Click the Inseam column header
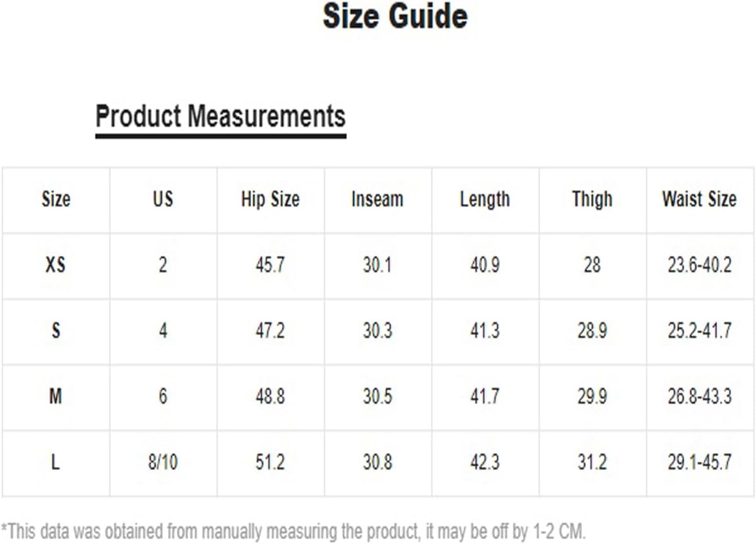 click(x=377, y=199)
